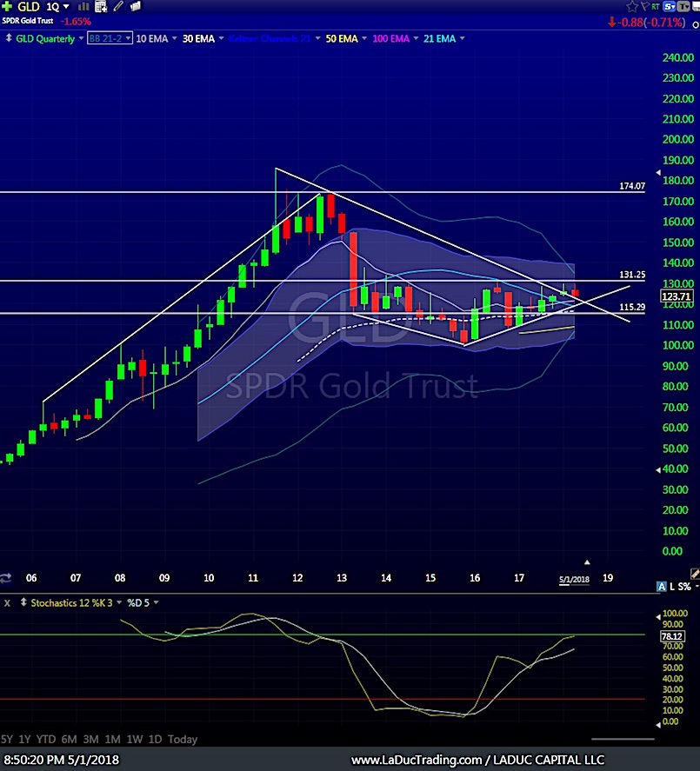Click the up triangle above the 5/1/2018 date

pos(587,562)
